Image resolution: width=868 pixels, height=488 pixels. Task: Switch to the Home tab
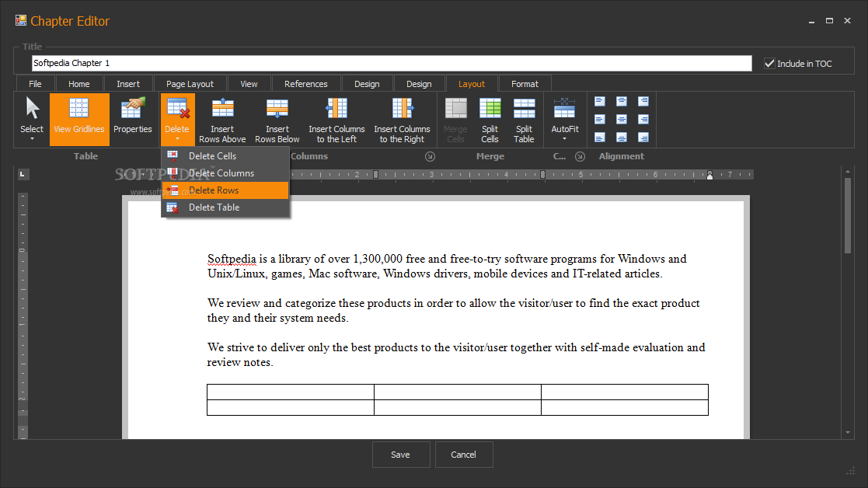pyautogui.click(x=79, y=84)
